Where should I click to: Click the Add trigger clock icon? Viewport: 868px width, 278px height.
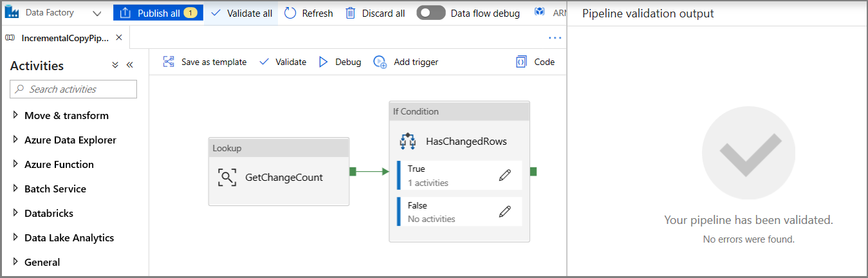point(380,62)
